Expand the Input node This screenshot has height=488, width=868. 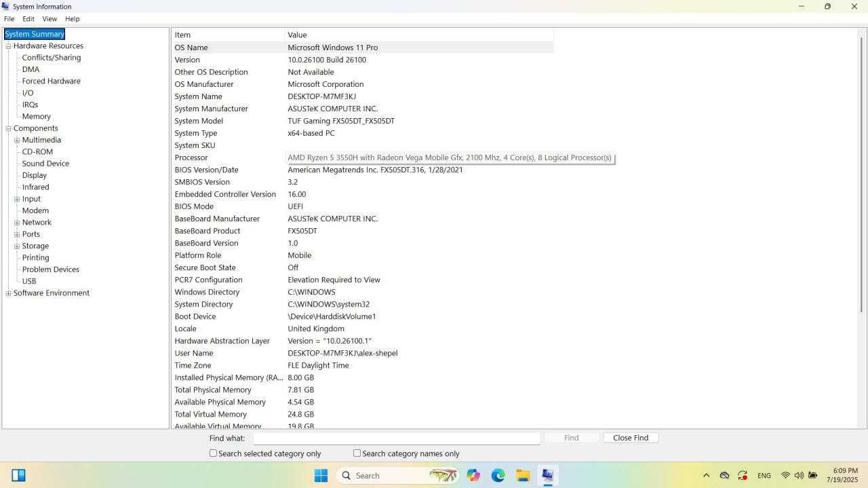tap(17, 199)
